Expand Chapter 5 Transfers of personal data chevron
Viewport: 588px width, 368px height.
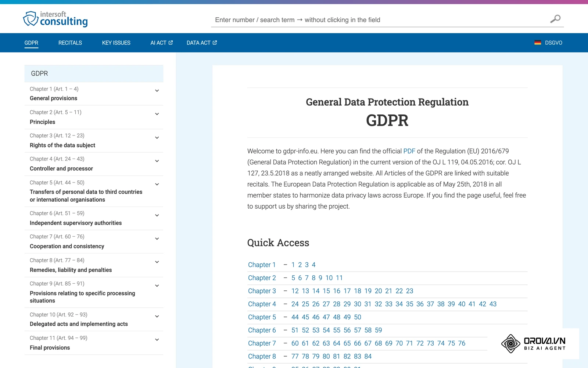[x=157, y=184]
